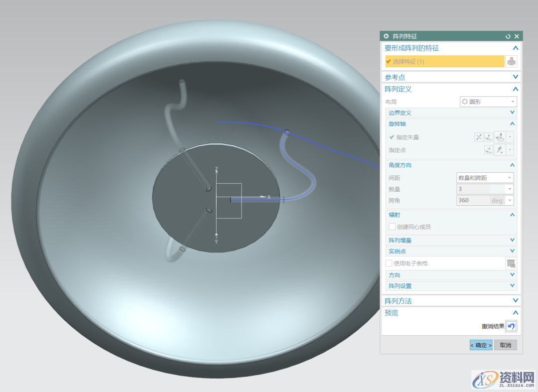Open the 布局 dropdown showing 圆形
The image size is (538, 392).
(488, 102)
